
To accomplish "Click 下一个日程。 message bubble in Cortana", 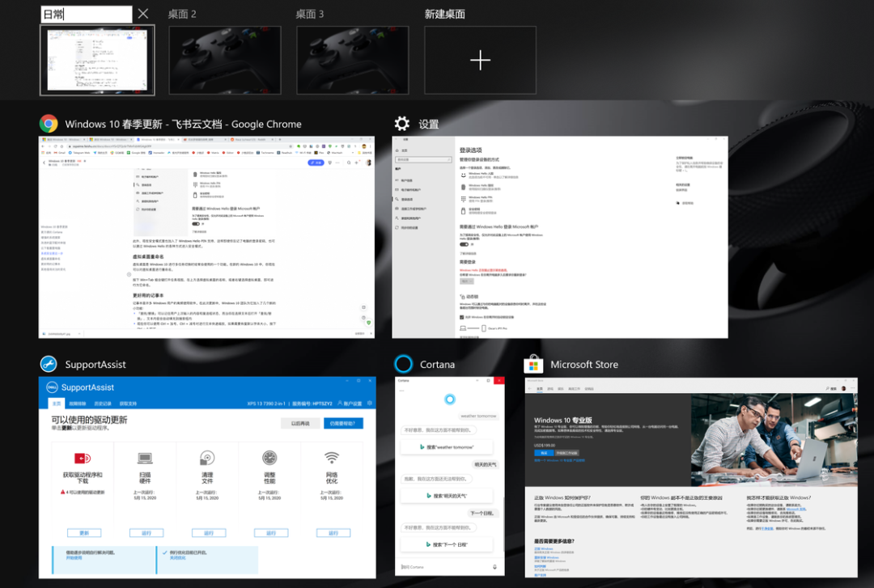I will pyautogui.click(x=482, y=513).
